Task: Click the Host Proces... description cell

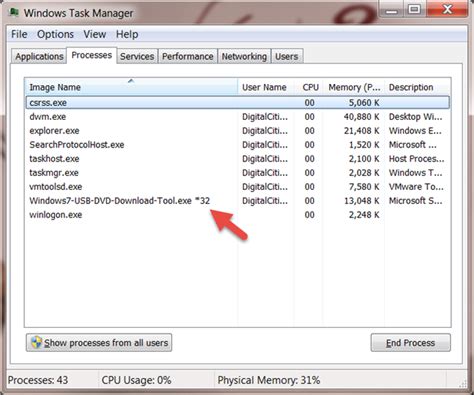Action: (x=416, y=159)
